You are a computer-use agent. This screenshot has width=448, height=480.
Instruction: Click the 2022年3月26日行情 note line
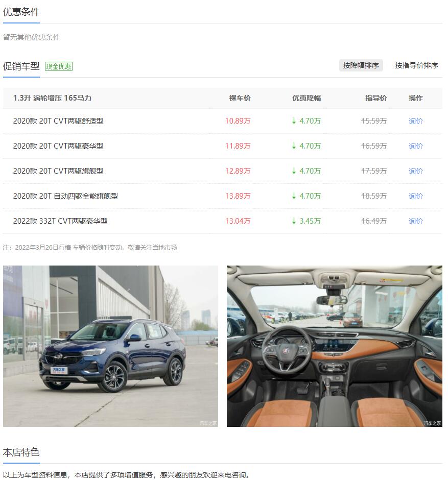pos(90,247)
